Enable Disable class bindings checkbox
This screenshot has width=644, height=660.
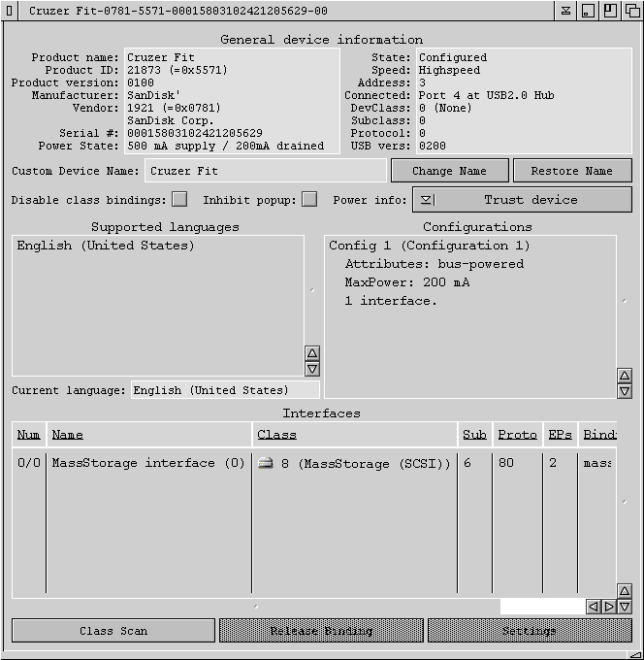point(179,200)
